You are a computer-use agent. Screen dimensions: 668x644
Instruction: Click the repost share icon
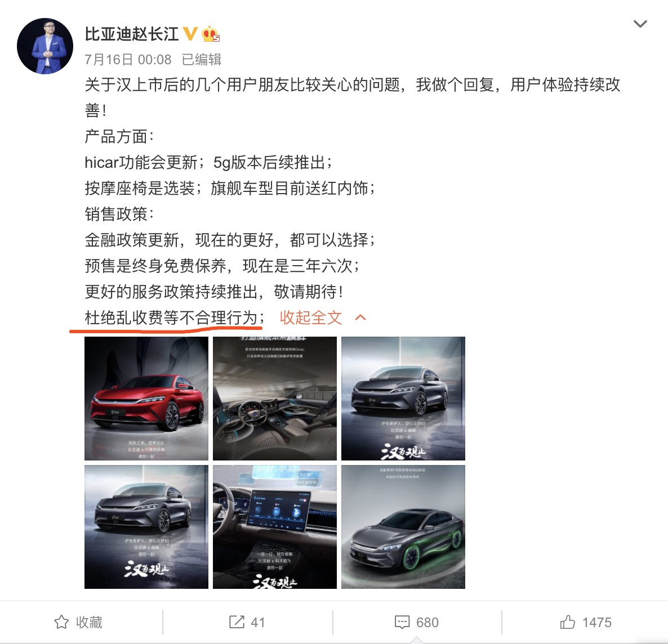(x=237, y=622)
